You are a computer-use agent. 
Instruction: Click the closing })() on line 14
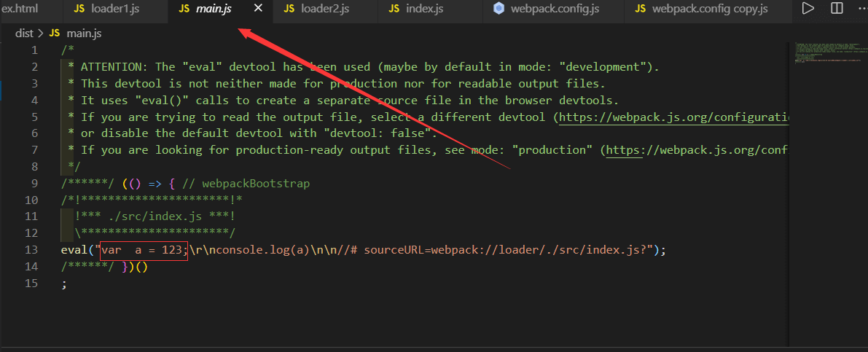[x=135, y=266]
